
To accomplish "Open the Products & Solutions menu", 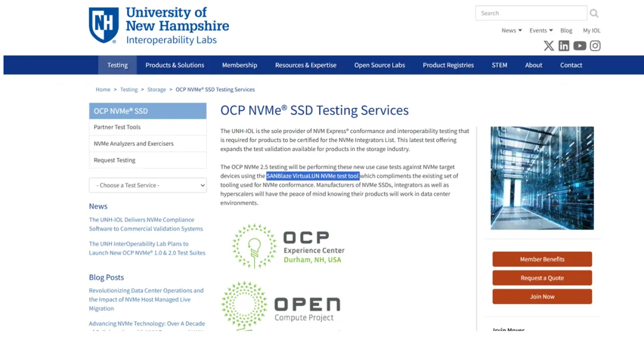I will coord(175,65).
